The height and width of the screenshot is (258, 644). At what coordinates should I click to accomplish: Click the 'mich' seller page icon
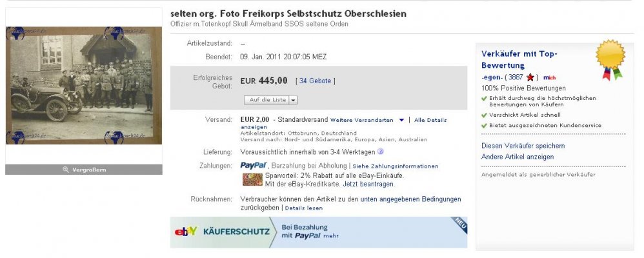550,77
